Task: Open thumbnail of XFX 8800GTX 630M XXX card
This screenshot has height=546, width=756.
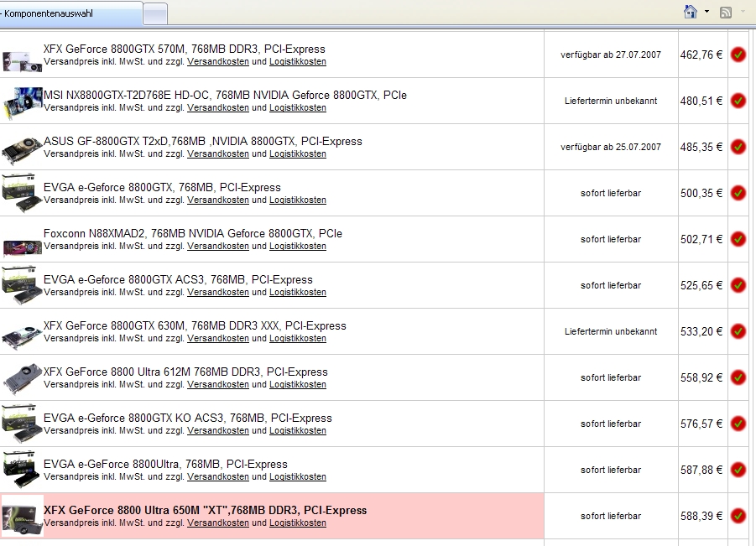Action: [x=22, y=337]
